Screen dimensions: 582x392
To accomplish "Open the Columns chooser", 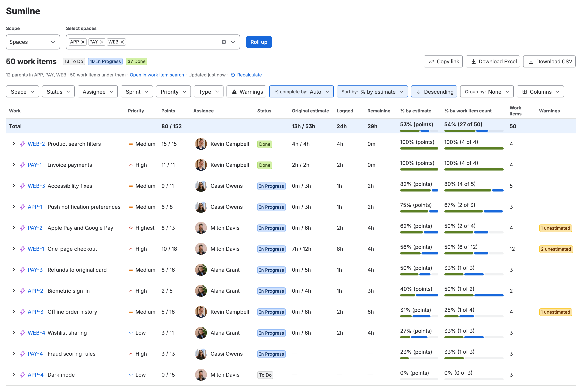I will (540, 92).
